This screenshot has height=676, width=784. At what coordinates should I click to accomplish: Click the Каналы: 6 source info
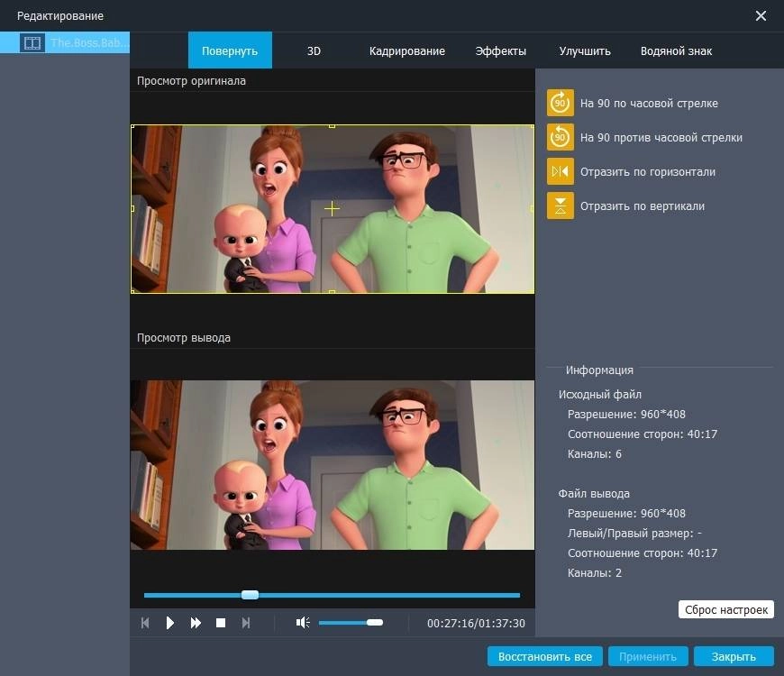(595, 454)
